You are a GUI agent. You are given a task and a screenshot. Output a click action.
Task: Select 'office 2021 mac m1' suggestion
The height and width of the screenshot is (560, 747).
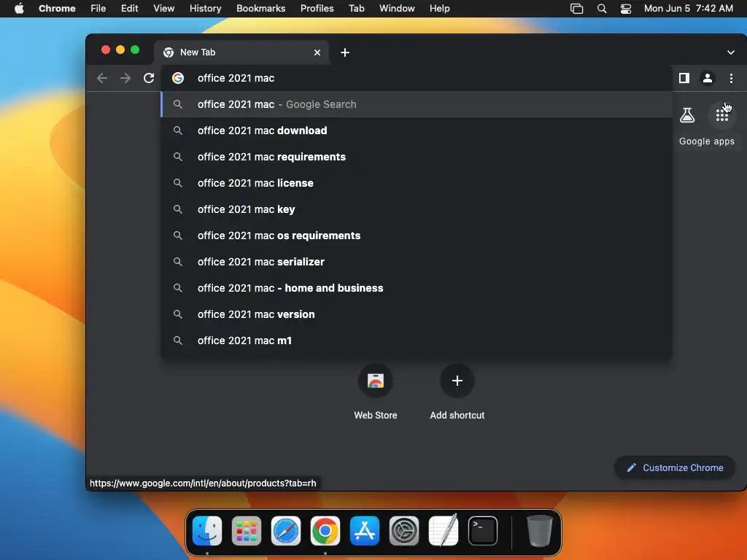coord(417,341)
